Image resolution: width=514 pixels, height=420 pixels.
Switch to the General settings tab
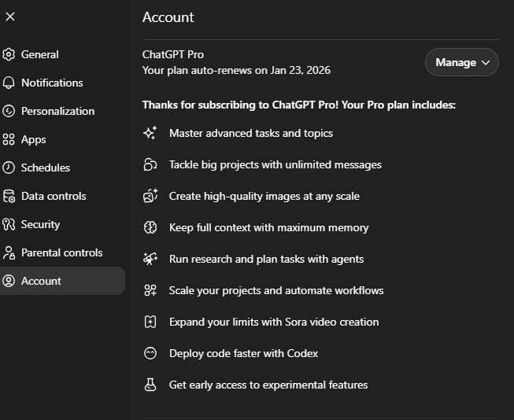tap(40, 54)
